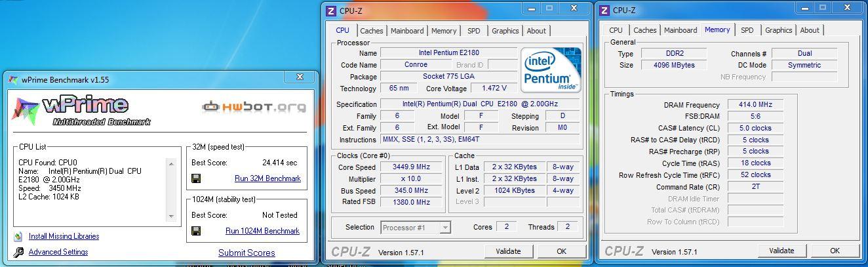
Task: Click OK in the CPU-Z Memory window
Action: click(835, 251)
